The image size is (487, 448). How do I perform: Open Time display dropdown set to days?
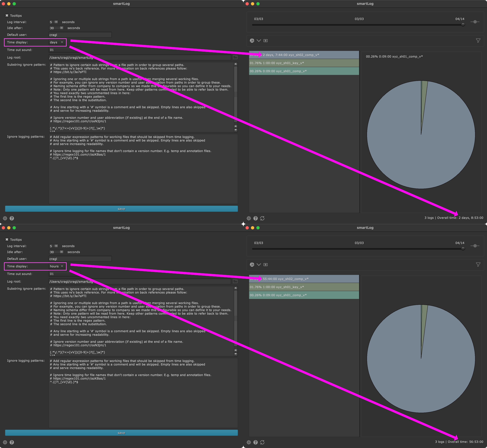[x=57, y=42]
